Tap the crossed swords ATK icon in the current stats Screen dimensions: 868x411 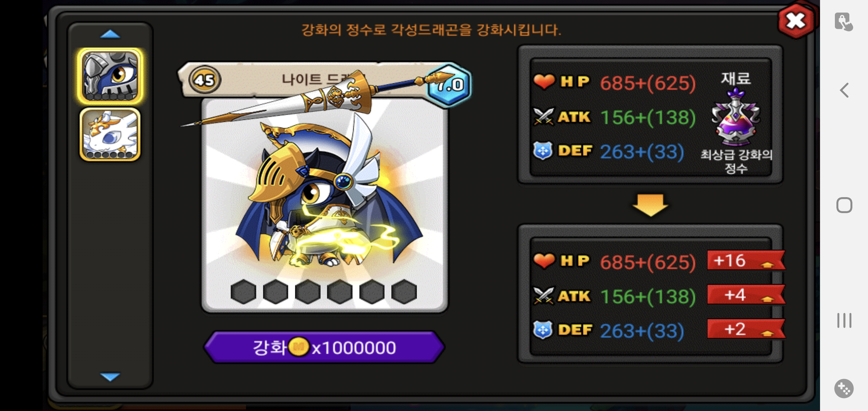[x=543, y=116]
